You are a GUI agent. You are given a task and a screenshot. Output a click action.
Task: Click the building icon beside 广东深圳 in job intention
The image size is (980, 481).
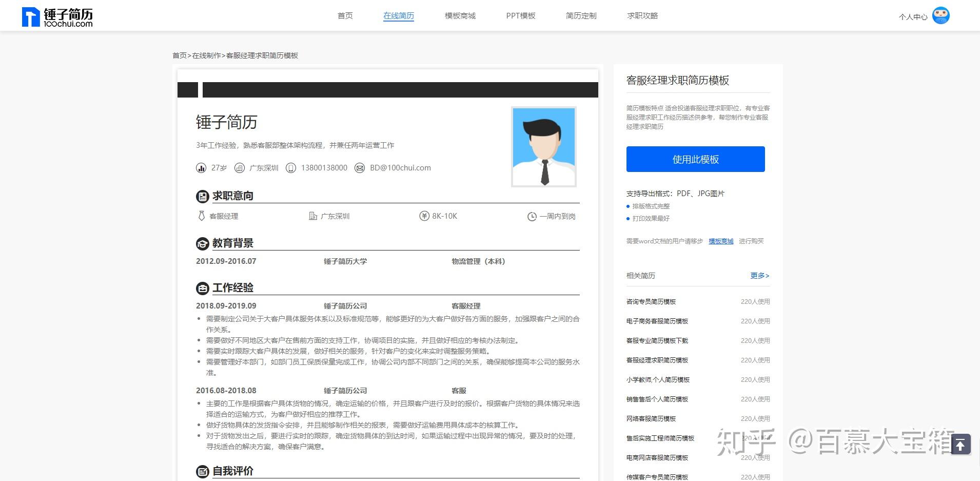point(313,216)
